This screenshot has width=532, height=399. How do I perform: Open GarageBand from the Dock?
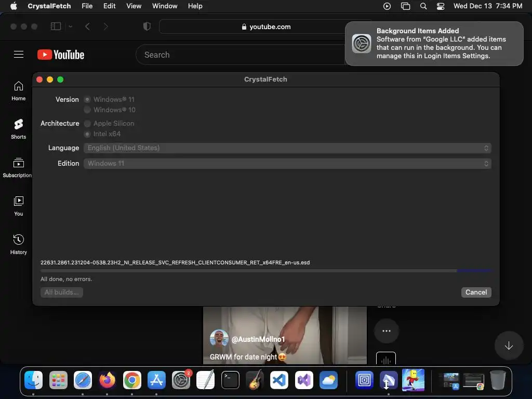coord(255,380)
